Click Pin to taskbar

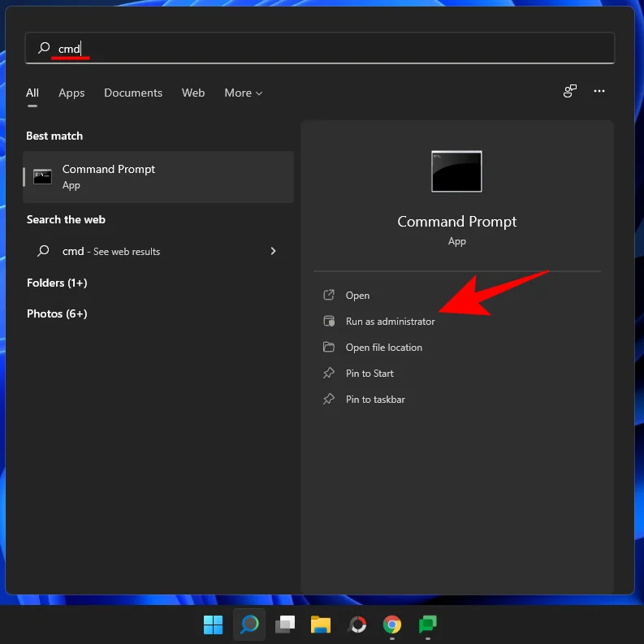point(375,400)
